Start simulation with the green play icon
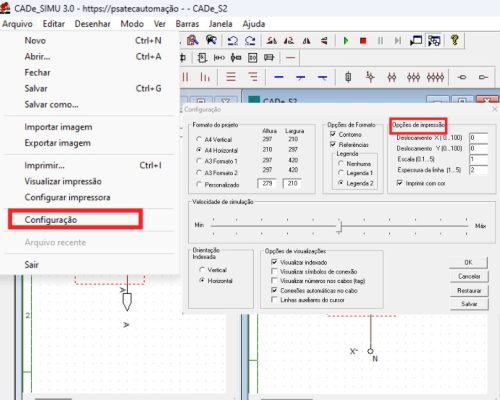The width and height of the screenshot is (500, 400). (x=346, y=41)
